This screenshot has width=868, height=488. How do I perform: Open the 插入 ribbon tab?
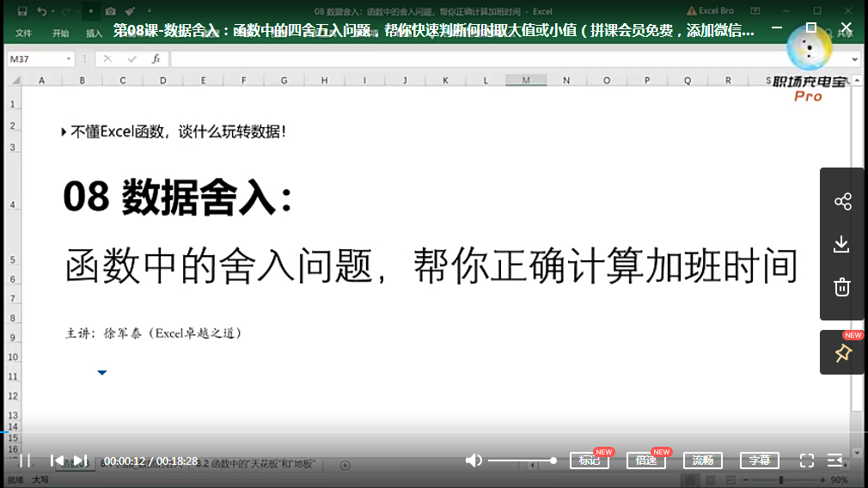click(x=95, y=34)
